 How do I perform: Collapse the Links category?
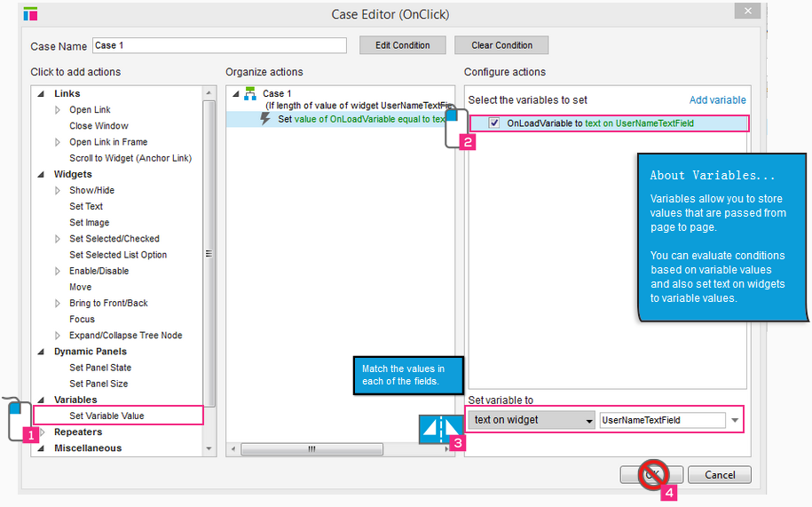tap(39, 94)
